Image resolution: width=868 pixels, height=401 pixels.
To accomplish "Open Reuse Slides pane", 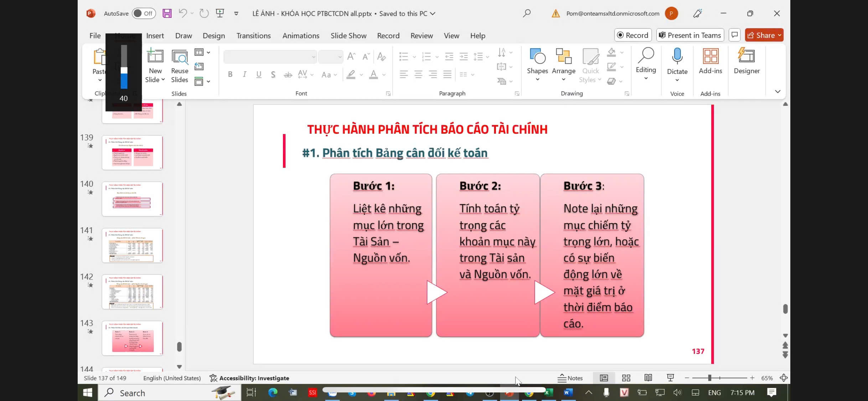I will (x=180, y=66).
